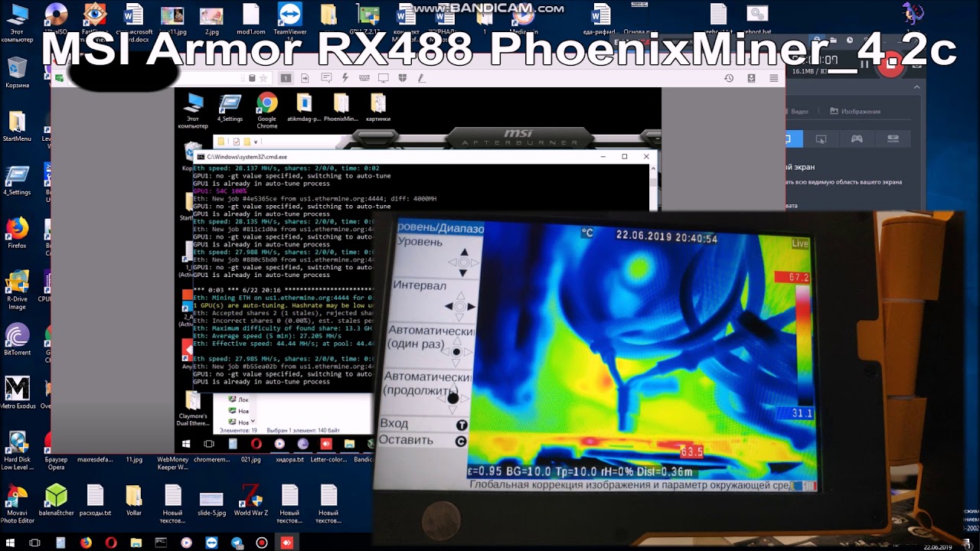
Task: Expand remote Explorer quick access toolbar dropdown
Action: [x=256, y=142]
